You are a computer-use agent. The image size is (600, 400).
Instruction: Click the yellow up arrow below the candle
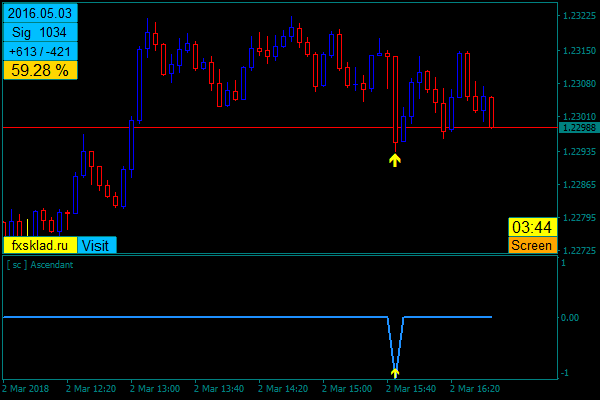pos(395,159)
